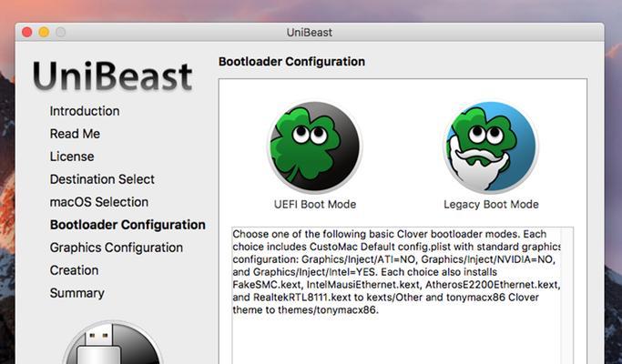Click the USB drive icon below the sidebar
The image size is (622, 364).
(x=113, y=342)
